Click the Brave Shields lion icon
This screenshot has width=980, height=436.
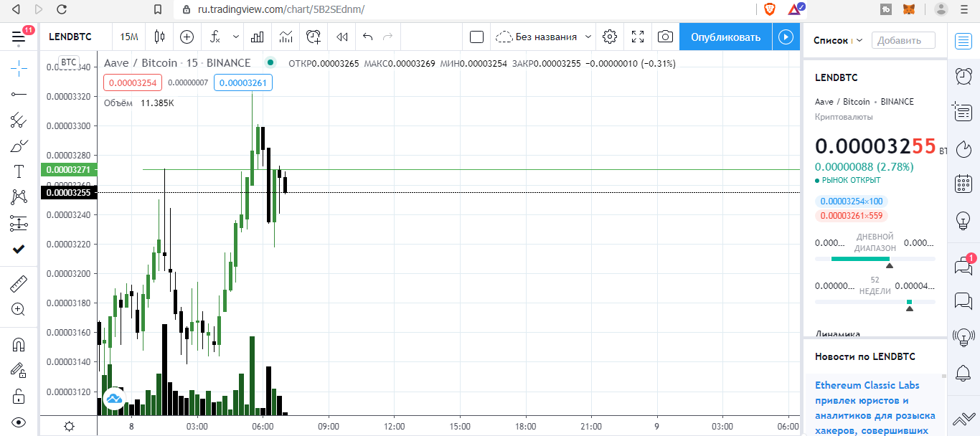click(x=770, y=9)
